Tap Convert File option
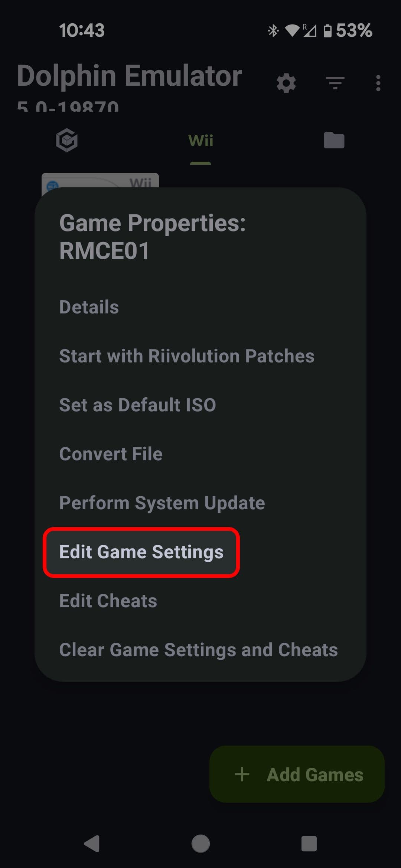This screenshot has height=868, width=401. [111, 454]
